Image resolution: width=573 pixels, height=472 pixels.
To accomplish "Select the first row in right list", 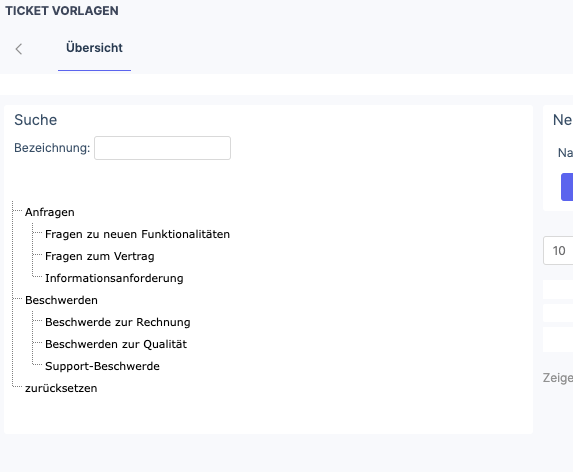I will coord(558,289).
